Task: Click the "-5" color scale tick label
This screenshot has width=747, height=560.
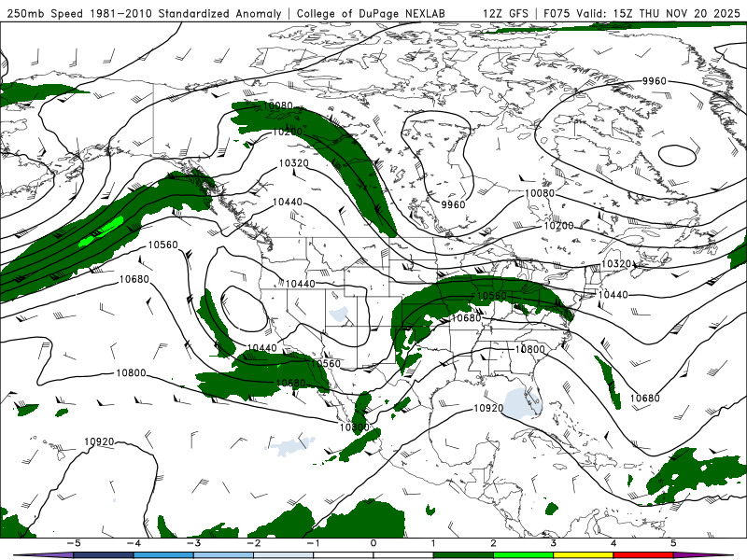Action: tap(73, 543)
